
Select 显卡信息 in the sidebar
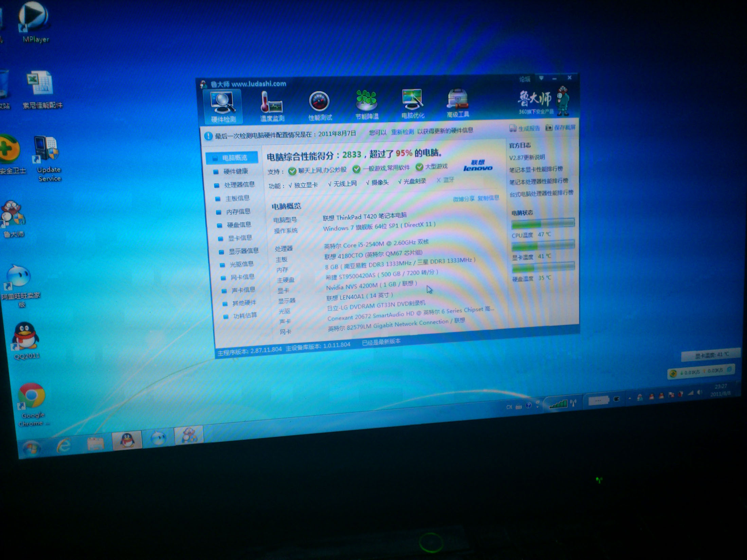coord(235,238)
